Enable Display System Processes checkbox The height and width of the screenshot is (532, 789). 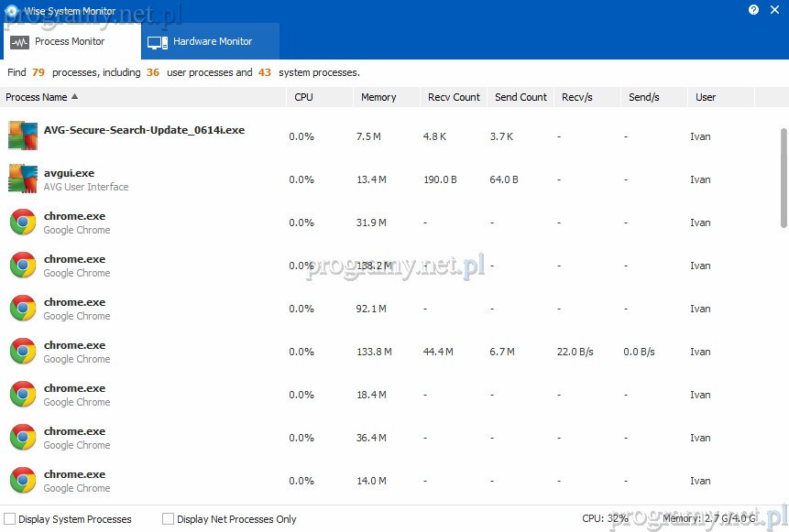[x=10, y=519]
